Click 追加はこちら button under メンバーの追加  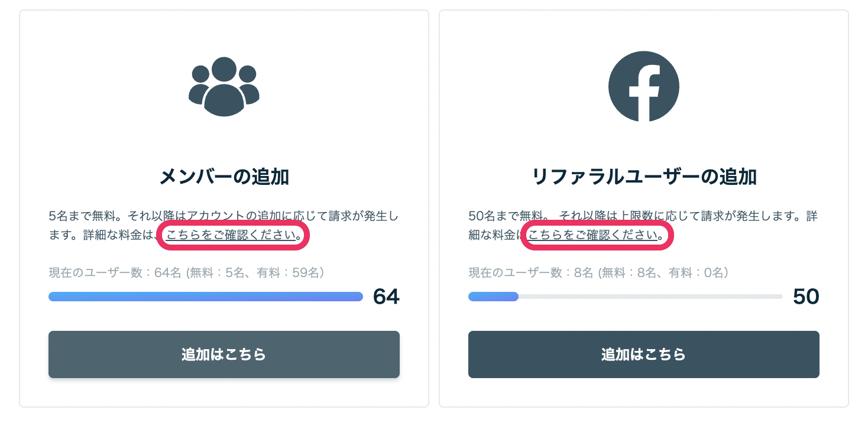(x=224, y=354)
